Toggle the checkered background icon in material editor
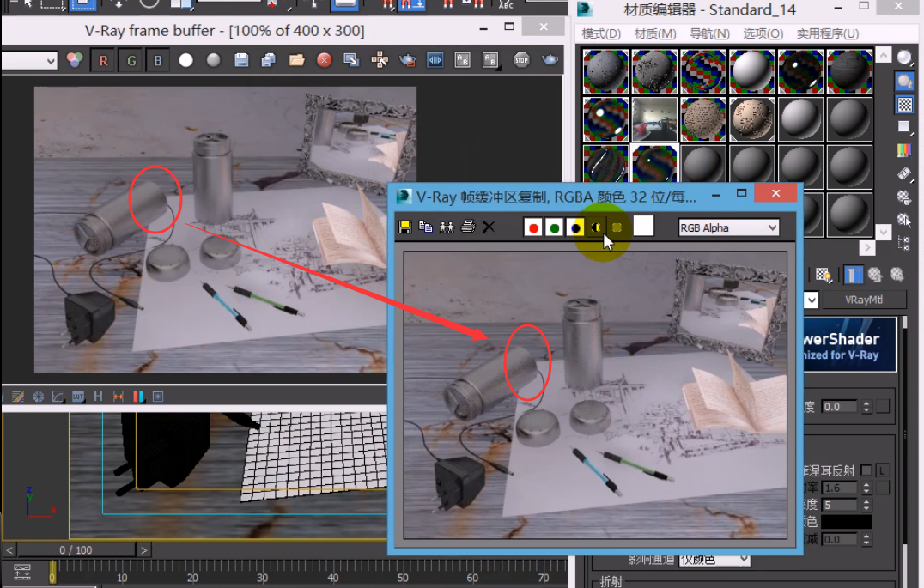The height and width of the screenshot is (588, 924). coord(905,105)
